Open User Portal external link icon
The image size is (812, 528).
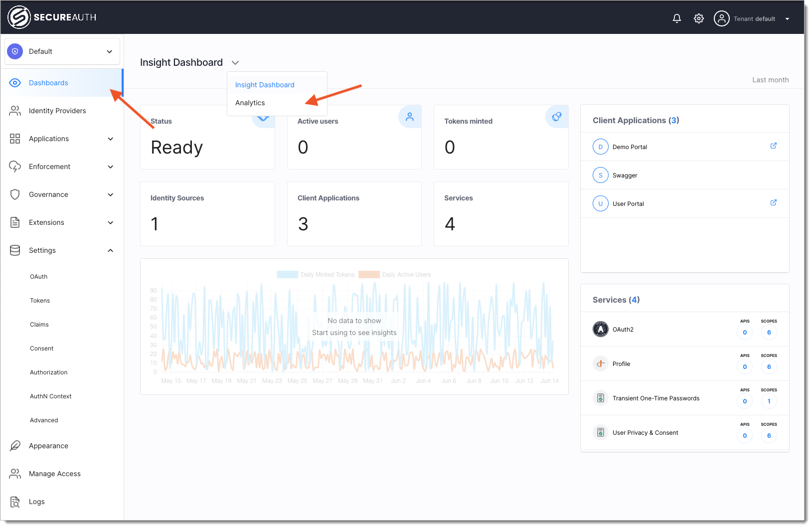click(774, 202)
